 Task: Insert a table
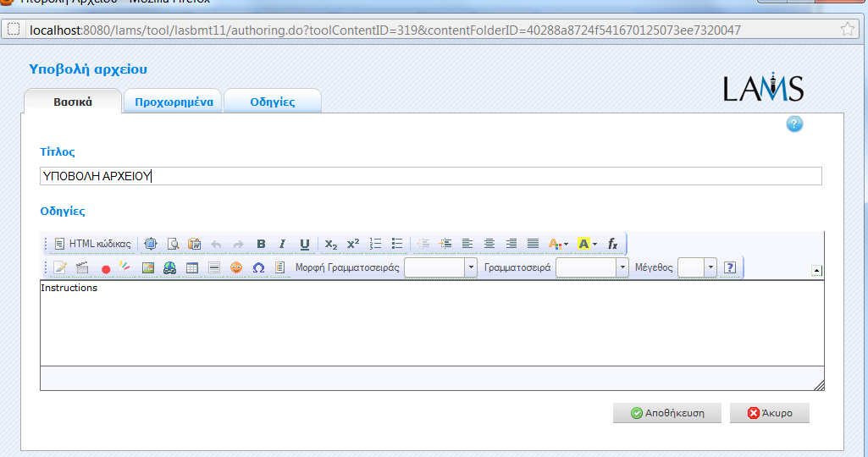[192, 267]
